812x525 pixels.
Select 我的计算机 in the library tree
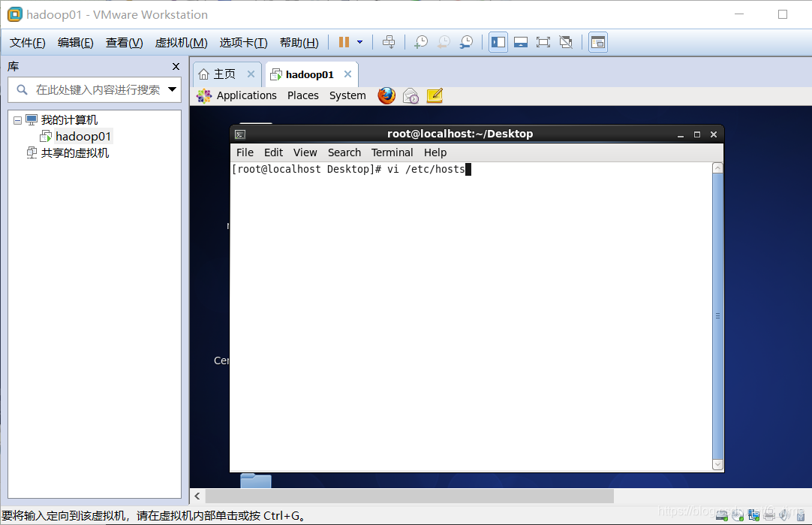click(69, 119)
